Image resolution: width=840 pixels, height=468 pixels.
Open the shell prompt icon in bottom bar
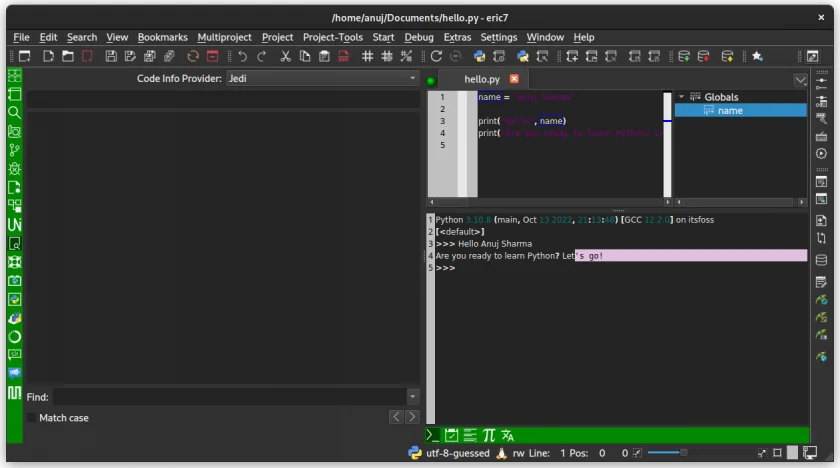point(432,435)
